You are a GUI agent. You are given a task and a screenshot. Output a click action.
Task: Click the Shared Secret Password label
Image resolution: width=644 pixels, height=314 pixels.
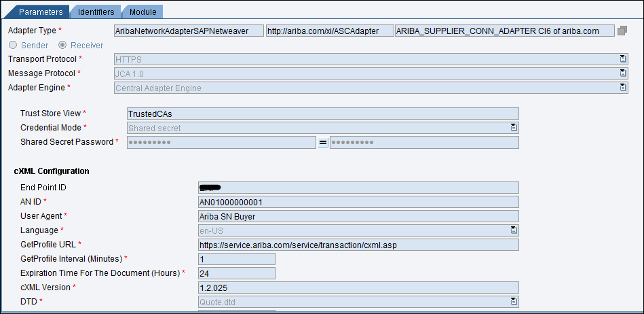click(67, 141)
